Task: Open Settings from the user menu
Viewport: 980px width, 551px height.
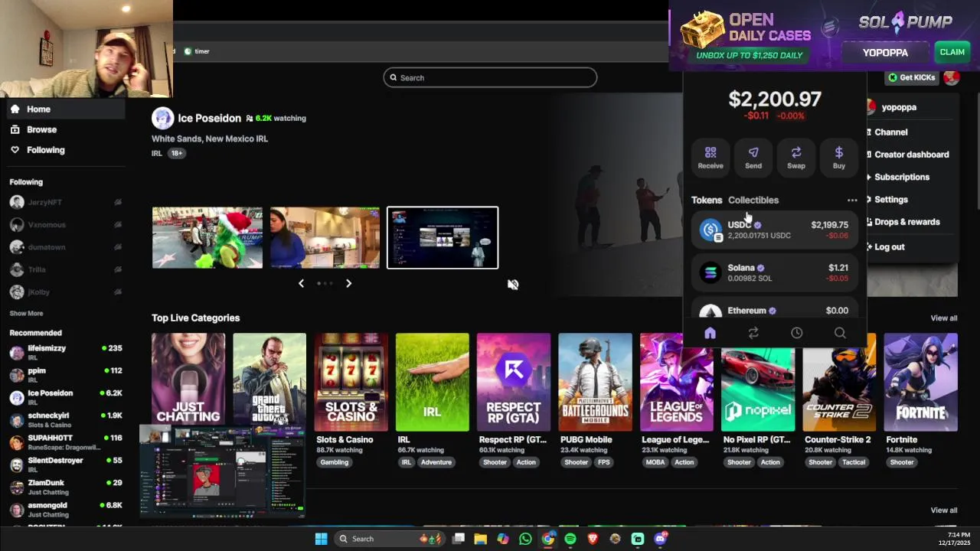Action: point(890,199)
